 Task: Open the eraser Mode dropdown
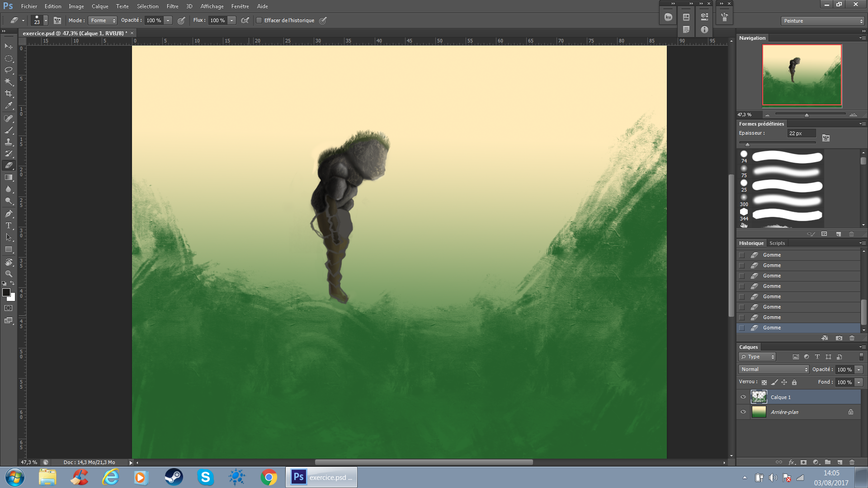point(103,20)
